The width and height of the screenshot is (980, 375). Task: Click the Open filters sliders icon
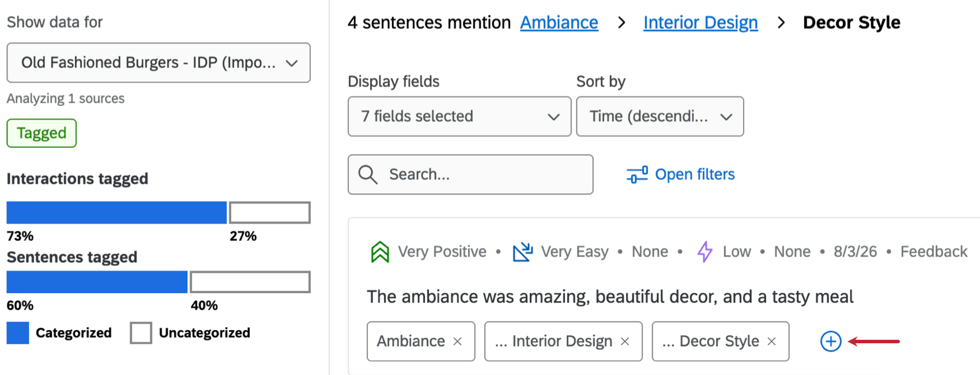(x=637, y=174)
